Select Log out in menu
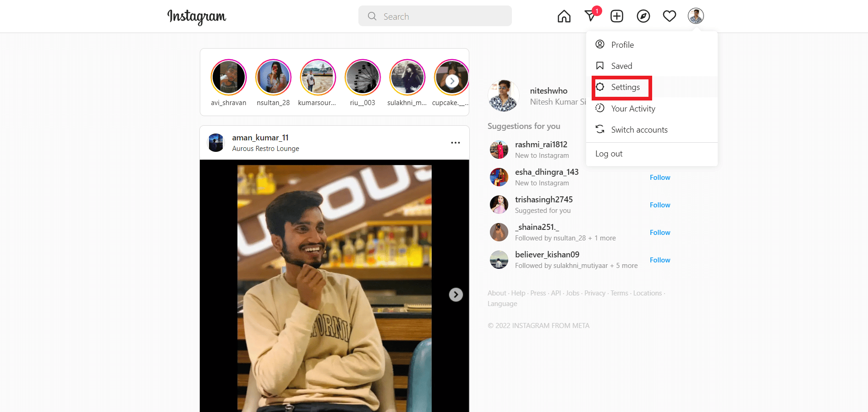 point(652,154)
